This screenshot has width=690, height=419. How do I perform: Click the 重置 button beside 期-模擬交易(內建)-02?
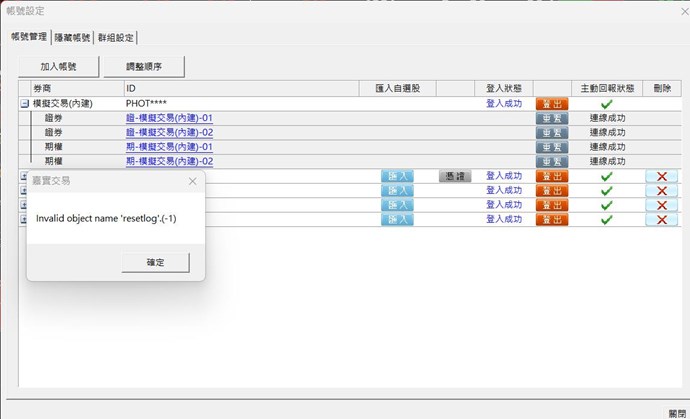point(552,161)
